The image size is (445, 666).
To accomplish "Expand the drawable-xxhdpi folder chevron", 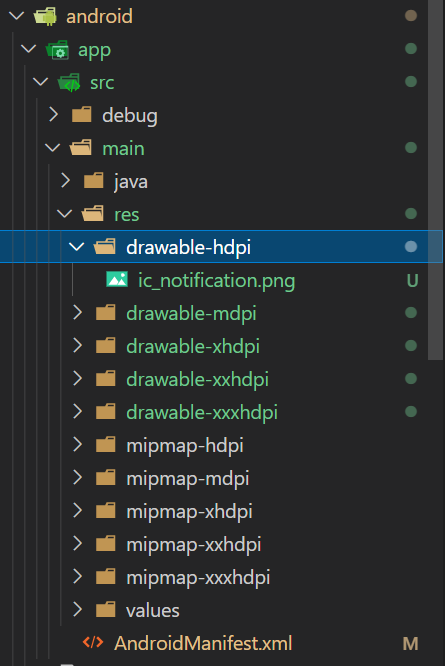I will point(77,378).
